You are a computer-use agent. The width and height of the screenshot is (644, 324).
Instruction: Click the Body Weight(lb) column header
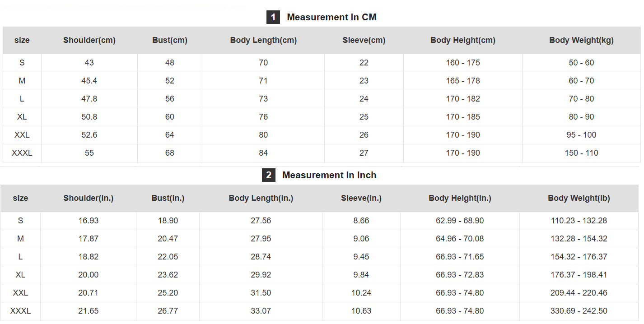coord(579,198)
